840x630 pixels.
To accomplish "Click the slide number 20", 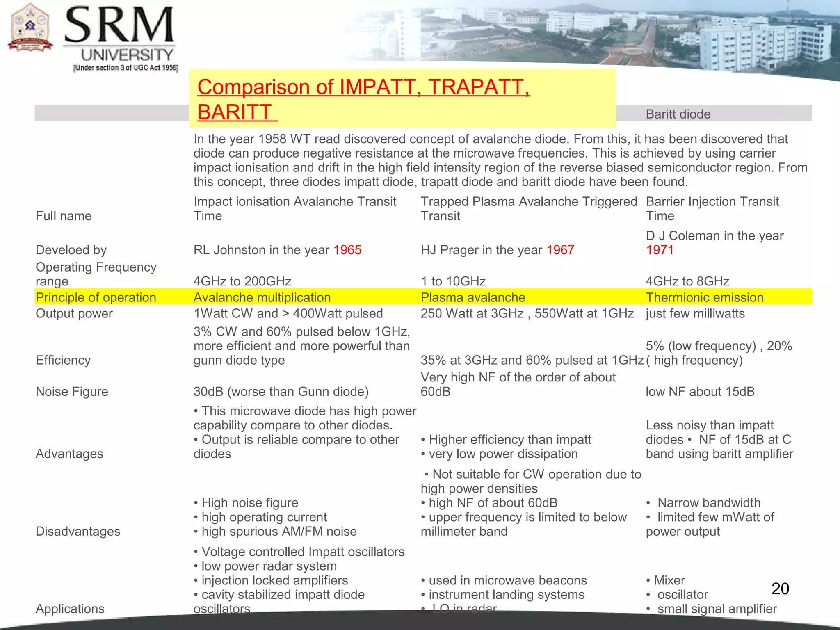I will (x=780, y=589).
